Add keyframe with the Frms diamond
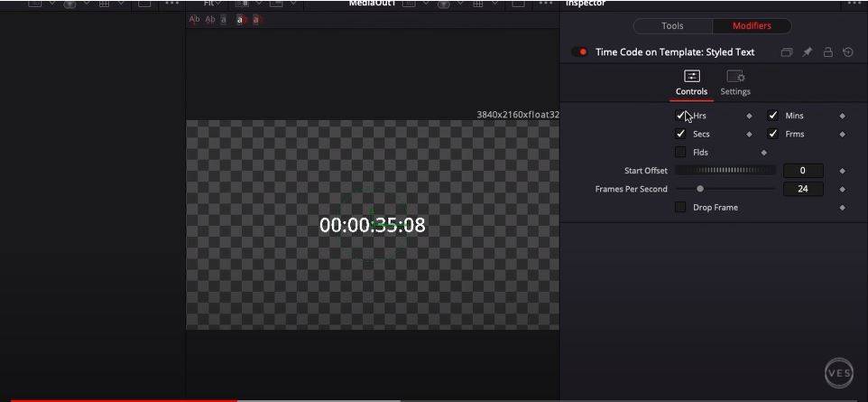This screenshot has width=868, height=402. pyautogui.click(x=843, y=135)
